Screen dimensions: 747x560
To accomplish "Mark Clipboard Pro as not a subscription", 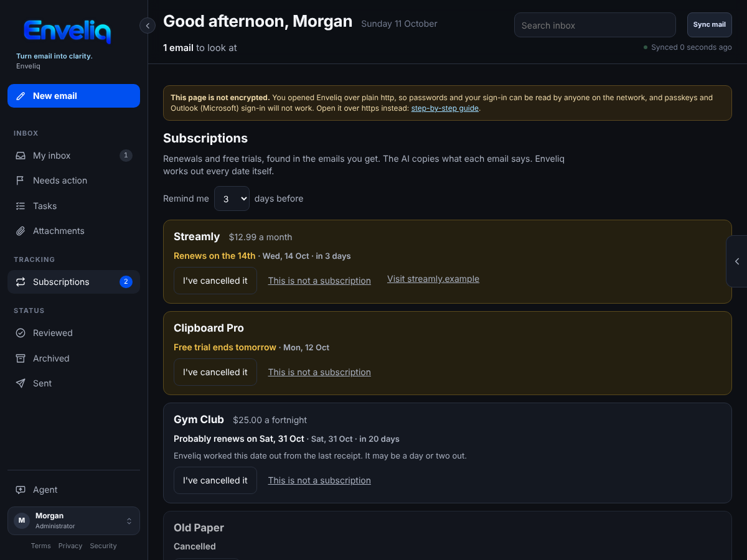I will pyautogui.click(x=319, y=372).
